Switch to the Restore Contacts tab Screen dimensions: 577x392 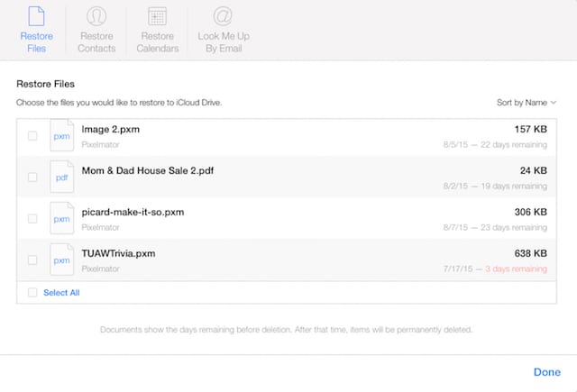(96, 41)
